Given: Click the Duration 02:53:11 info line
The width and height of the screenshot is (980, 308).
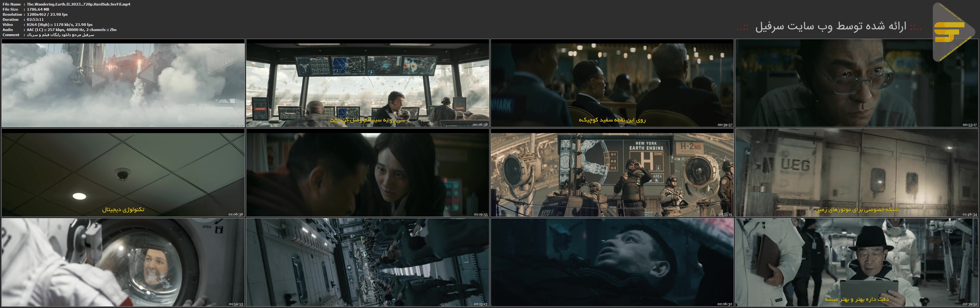Looking at the screenshot, I should 35,19.
